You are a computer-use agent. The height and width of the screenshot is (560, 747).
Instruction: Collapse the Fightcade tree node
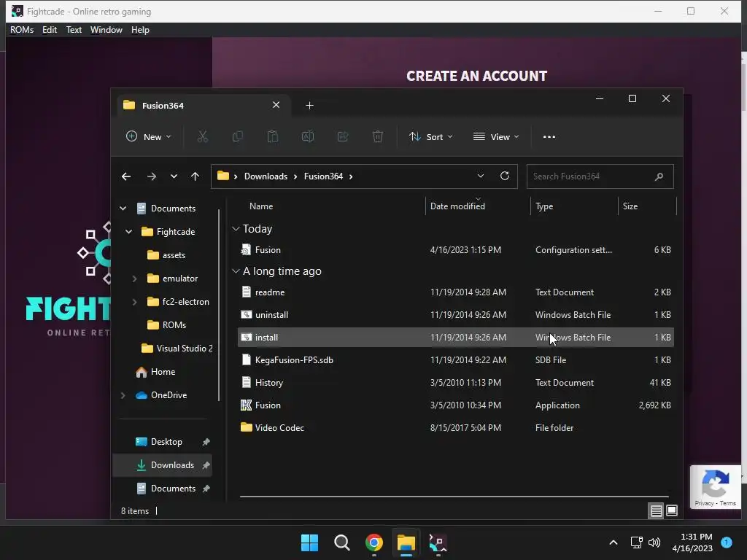click(128, 232)
